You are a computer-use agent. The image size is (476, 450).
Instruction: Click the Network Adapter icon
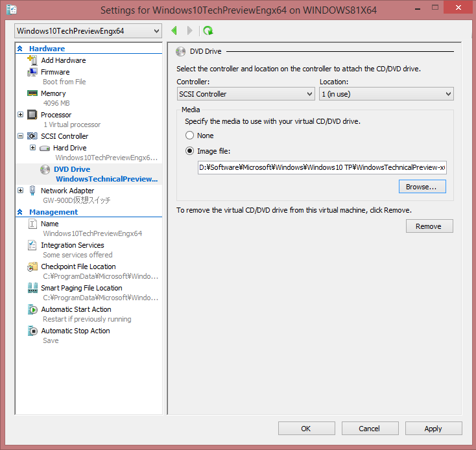point(32,191)
